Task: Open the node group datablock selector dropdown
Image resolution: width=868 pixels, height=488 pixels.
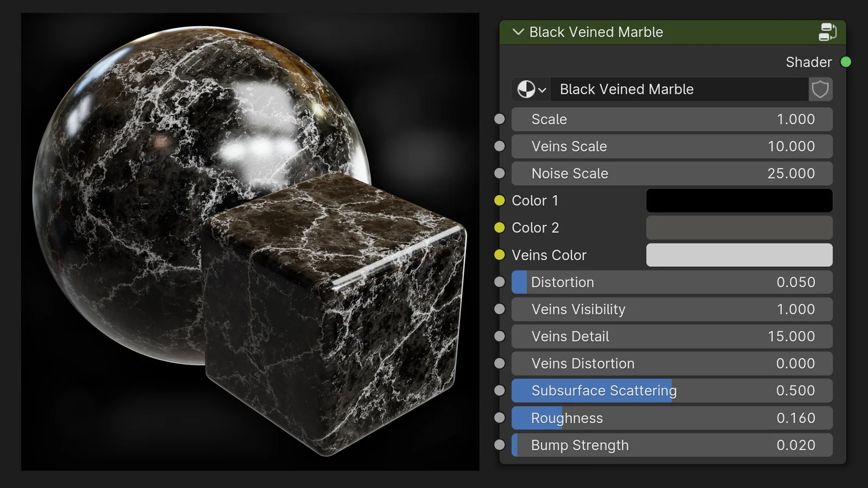Action: point(543,89)
